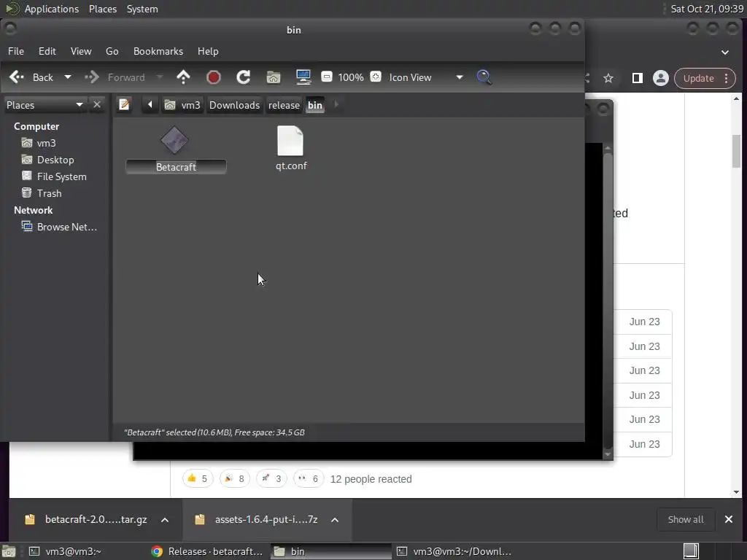The height and width of the screenshot is (560, 747).
Task: Toggle the text location edit icon
Action: [124, 104]
